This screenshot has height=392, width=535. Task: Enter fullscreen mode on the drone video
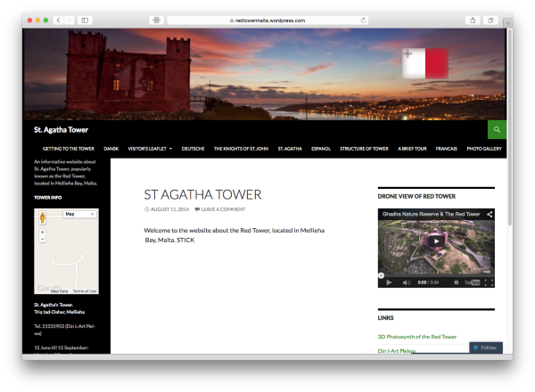[x=489, y=282]
